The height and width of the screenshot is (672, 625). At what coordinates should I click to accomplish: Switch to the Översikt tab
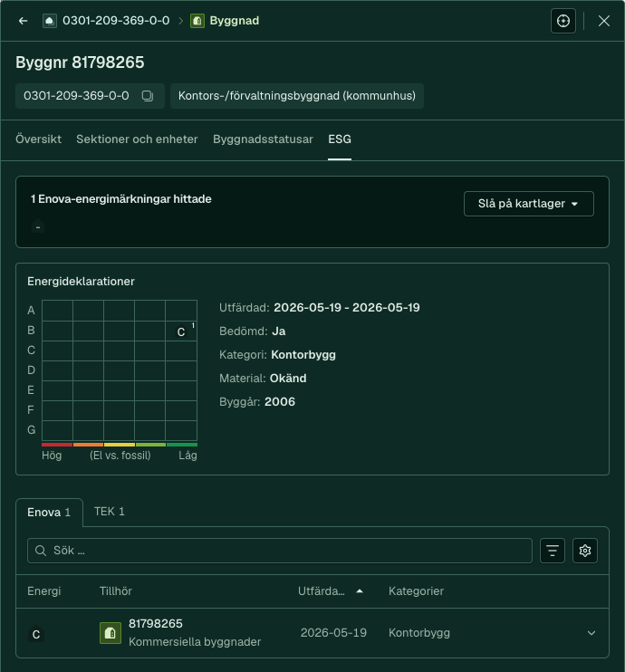pos(39,139)
